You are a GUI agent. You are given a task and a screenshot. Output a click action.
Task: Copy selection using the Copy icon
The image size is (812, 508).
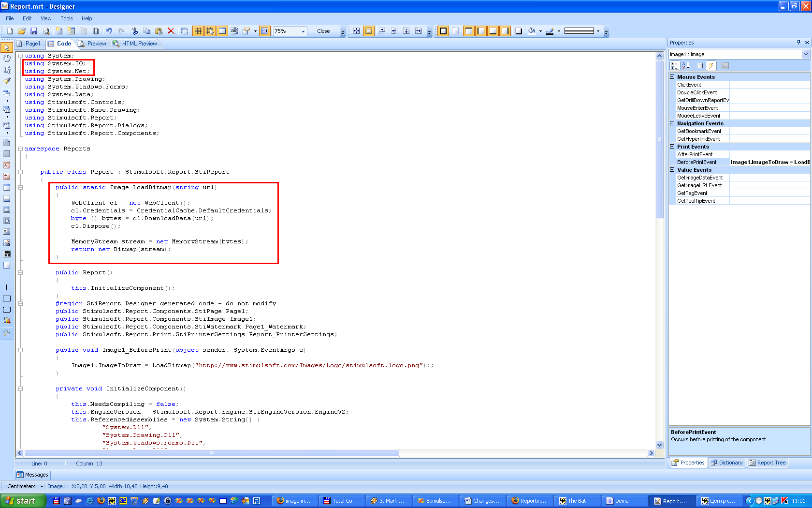(x=147, y=31)
